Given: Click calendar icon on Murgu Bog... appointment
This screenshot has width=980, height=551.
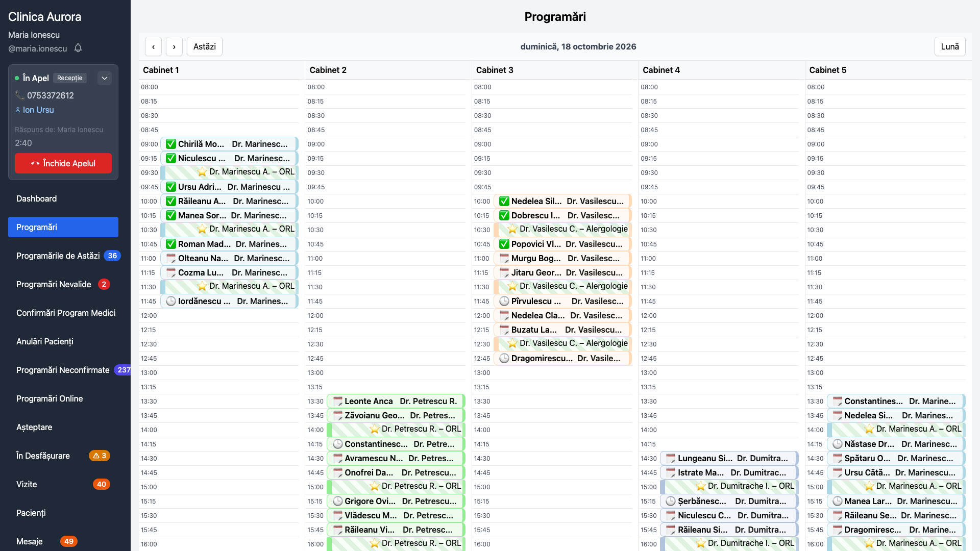Looking at the screenshot, I should (x=504, y=258).
